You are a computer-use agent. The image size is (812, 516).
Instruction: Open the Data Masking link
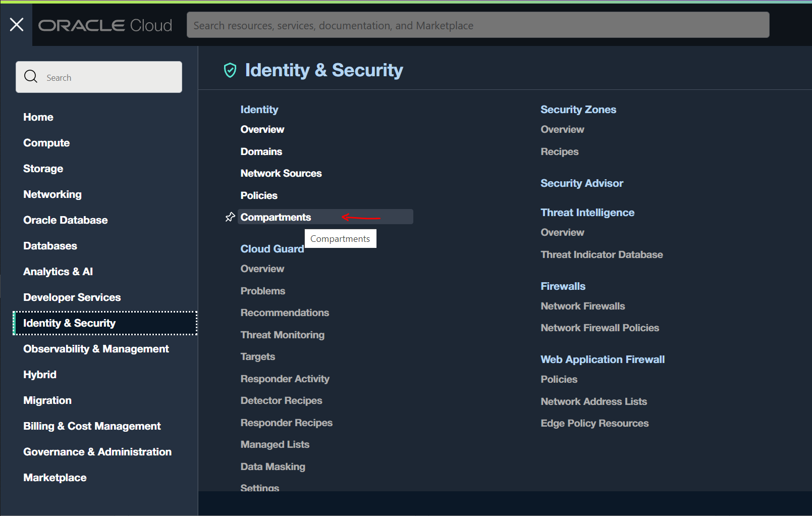tap(273, 467)
